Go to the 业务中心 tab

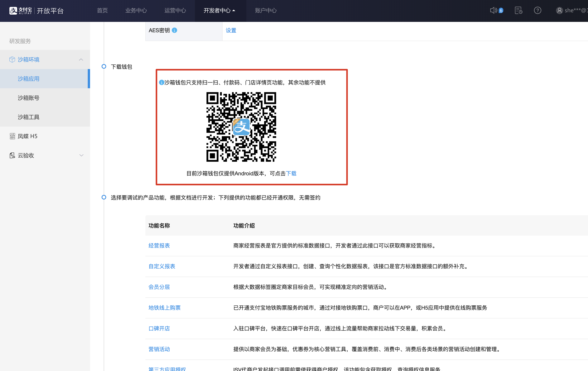(x=136, y=11)
